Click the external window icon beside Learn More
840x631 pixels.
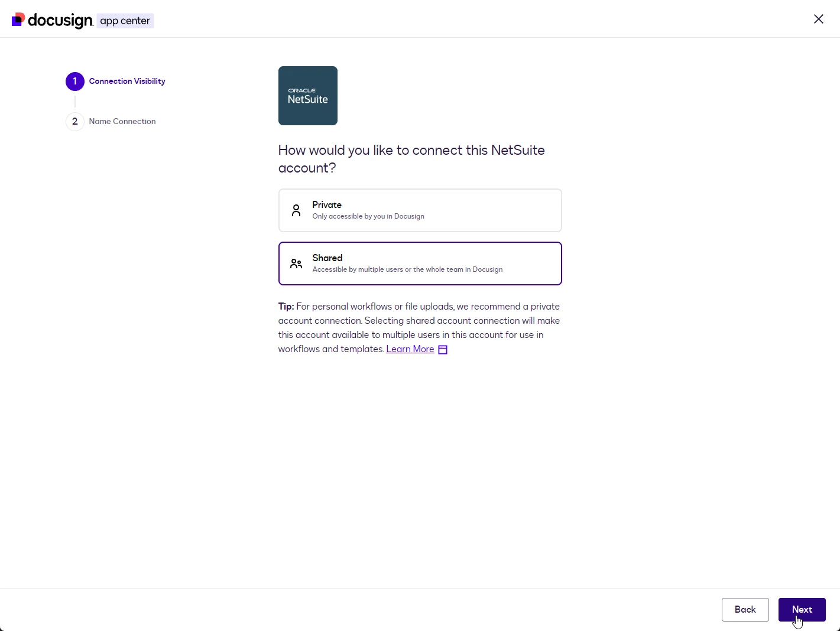click(x=443, y=350)
